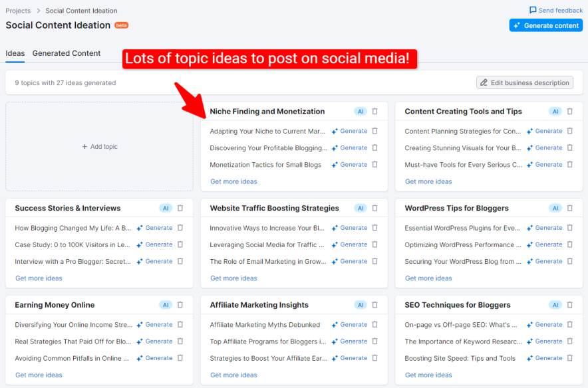The height and width of the screenshot is (388, 588).
Task: Generate content for Adapting Your Niche idea
Action: click(350, 131)
